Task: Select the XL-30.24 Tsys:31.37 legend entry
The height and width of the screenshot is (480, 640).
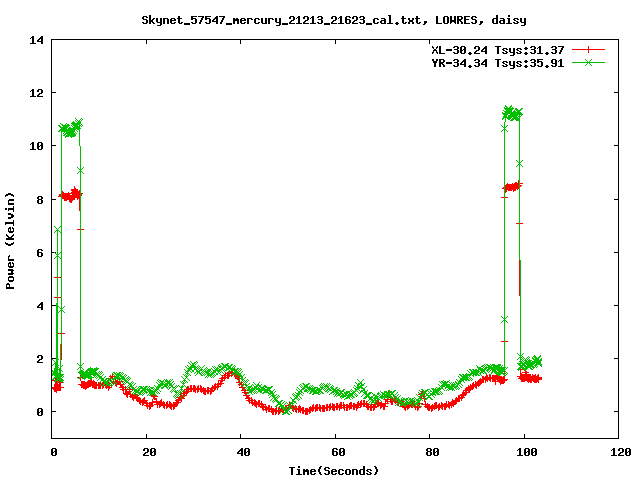Action: click(498, 50)
